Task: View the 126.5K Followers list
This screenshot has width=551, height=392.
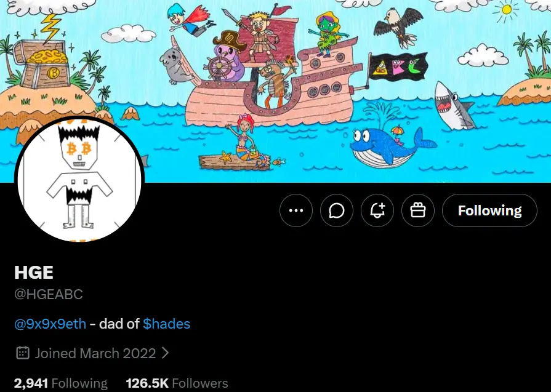Action: pyautogui.click(x=177, y=383)
